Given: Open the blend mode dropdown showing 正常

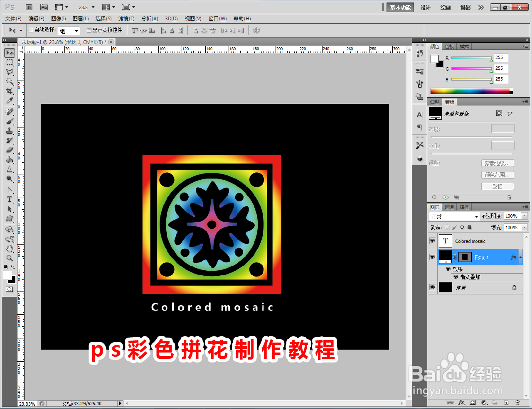Looking at the screenshot, I should click(x=454, y=216).
